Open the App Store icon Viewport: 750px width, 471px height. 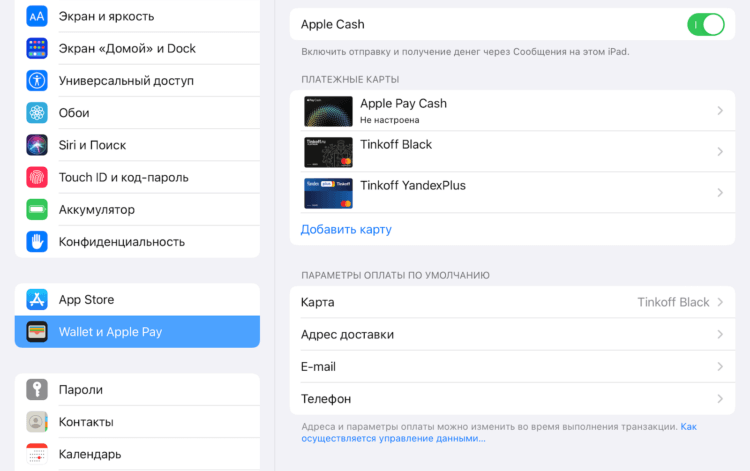[x=37, y=300]
